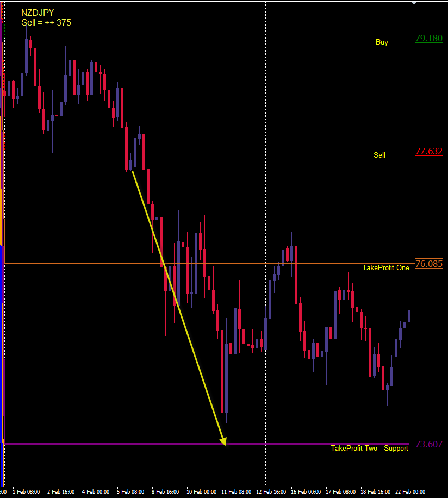
Task: Click the '18 Feb 16:00' time axis label
Action: [x=375, y=491]
